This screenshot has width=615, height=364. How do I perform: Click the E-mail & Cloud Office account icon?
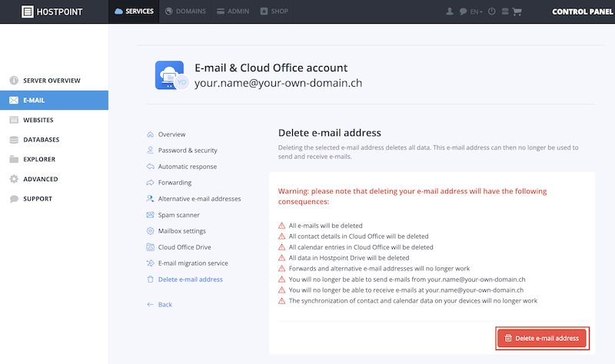pyautogui.click(x=168, y=74)
